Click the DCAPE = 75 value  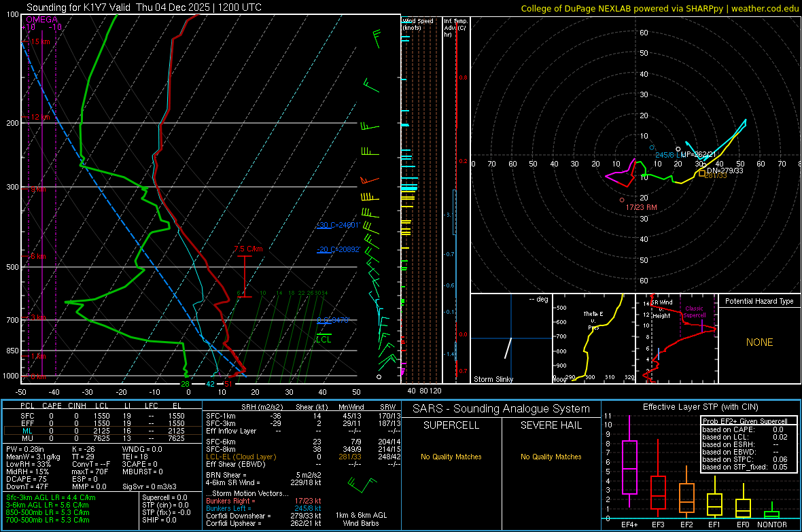click(x=26, y=479)
